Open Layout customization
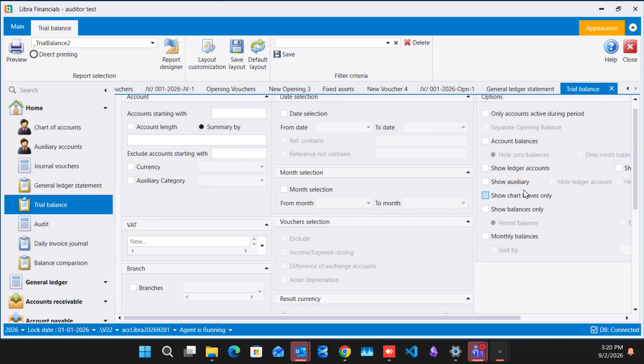644x364 pixels. pyautogui.click(x=207, y=54)
